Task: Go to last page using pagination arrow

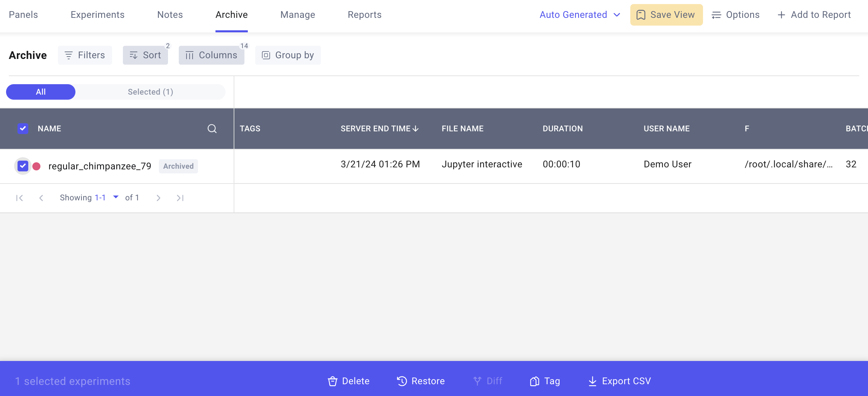Action: click(x=180, y=198)
